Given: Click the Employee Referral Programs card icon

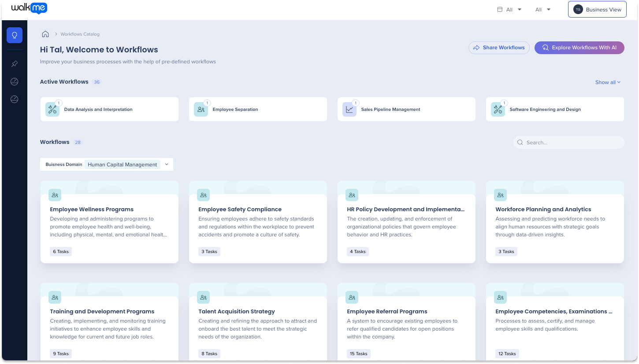Looking at the screenshot, I should pyautogui.click(x=352, y=297).
